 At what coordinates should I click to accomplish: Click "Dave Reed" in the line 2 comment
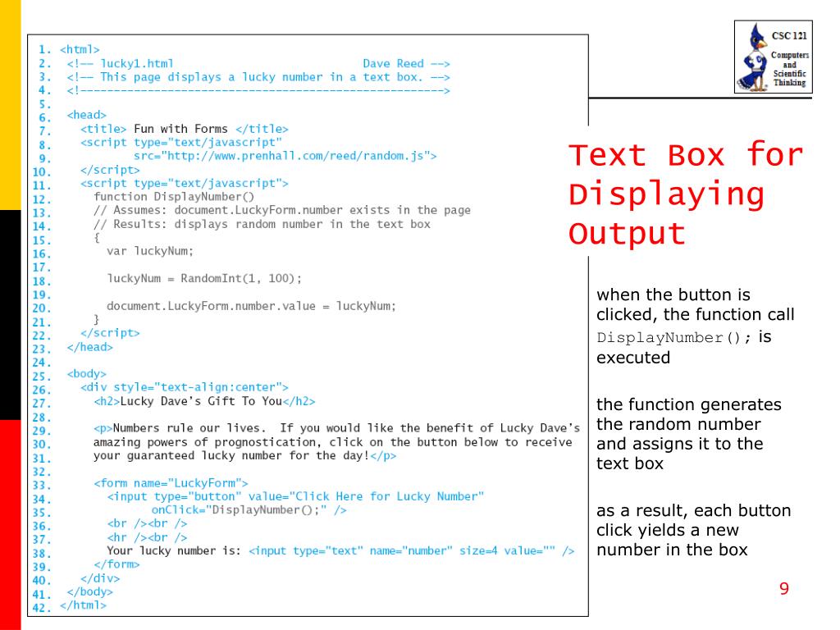coord(393,64)
